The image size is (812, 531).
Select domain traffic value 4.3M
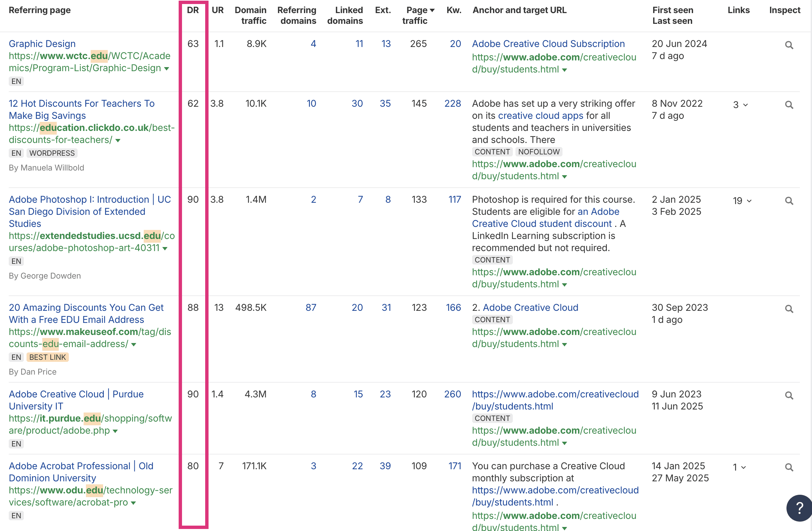point(256,394)
